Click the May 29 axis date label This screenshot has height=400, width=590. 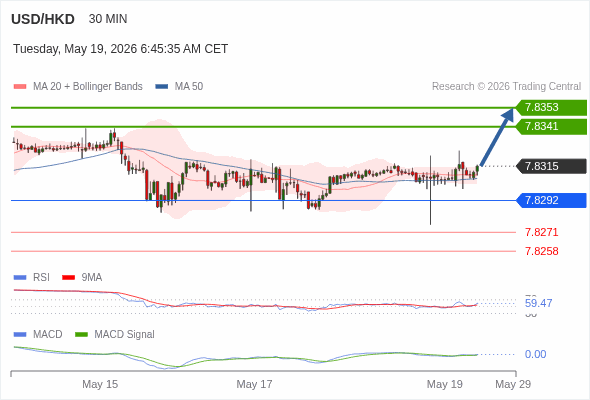pos(513,385)
